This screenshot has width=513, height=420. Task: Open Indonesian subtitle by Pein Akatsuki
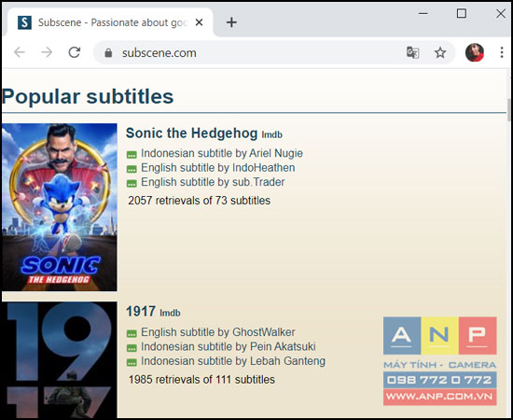click(x=229, y=346)
